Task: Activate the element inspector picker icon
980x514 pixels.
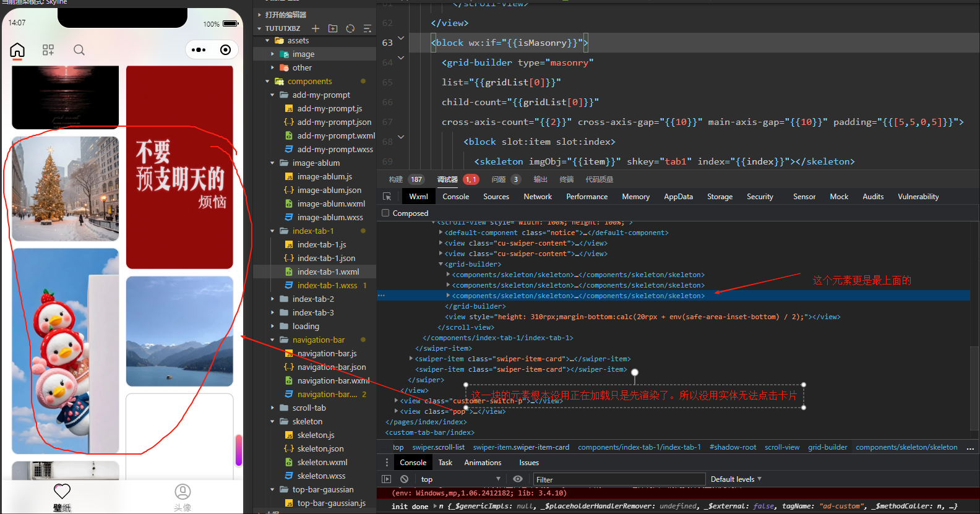Action: (x=387, y=197)
